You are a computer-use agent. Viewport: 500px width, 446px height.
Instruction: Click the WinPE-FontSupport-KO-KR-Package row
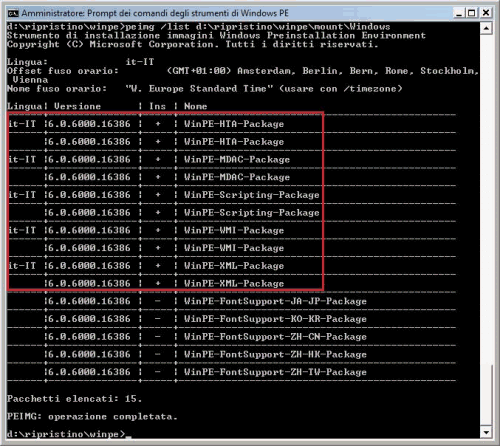pos(206,319)
